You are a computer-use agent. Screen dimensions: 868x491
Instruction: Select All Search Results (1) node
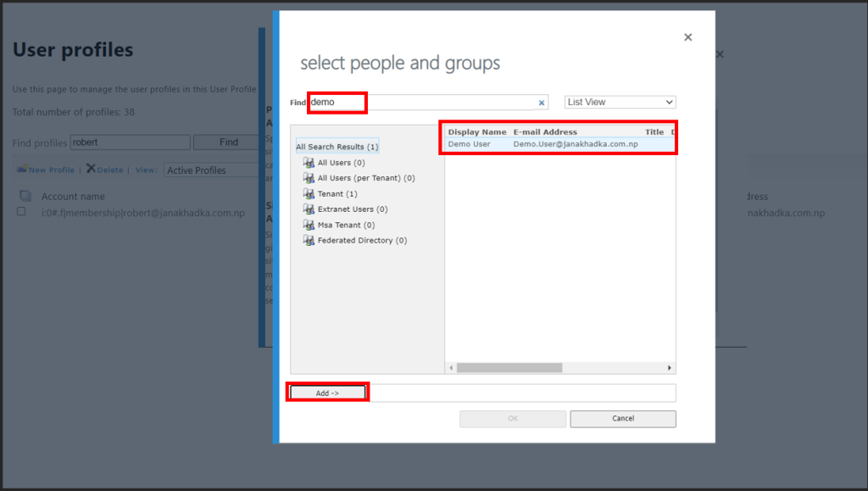click(x=337, y=147)
